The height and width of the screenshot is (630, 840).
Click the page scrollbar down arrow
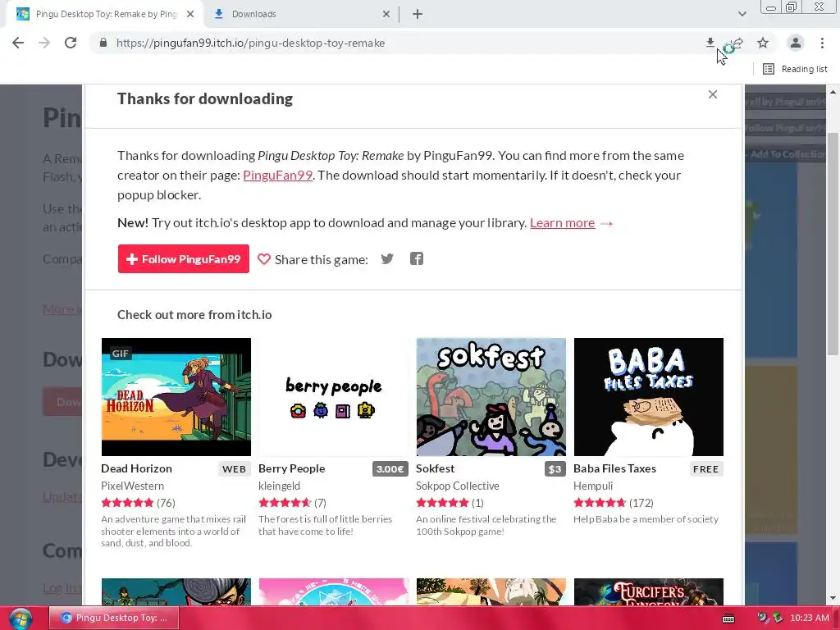[833, 598]
